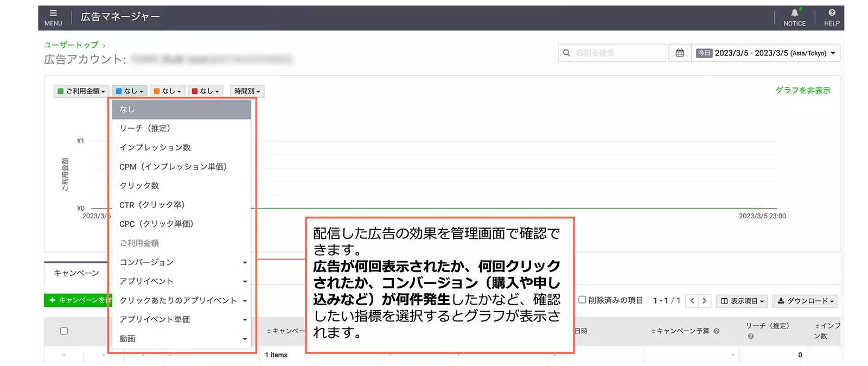Viewport: 868px width, 366px height.
Task: Click the グラフを非表示 link
Action: (x=802, y=91)
